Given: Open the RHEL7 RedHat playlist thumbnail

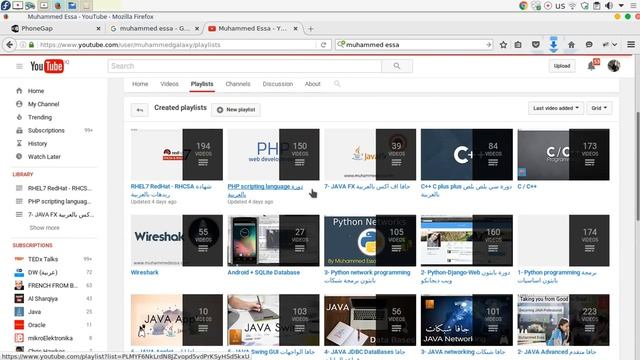Looking at the screenshot, I should 177,154.
